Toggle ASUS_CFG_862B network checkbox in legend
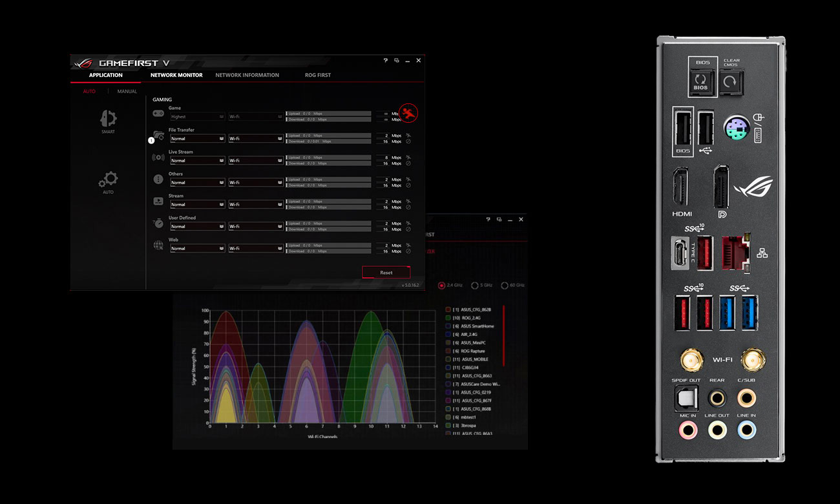Screen dimensions: 840x504 pyautogui.click(x=448, y=310)
